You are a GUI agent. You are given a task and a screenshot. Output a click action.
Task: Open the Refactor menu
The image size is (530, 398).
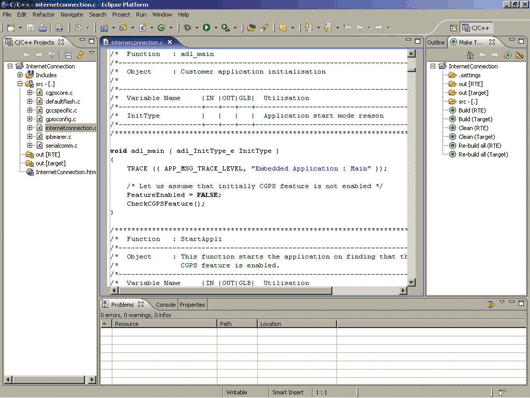tap(43, 15)
